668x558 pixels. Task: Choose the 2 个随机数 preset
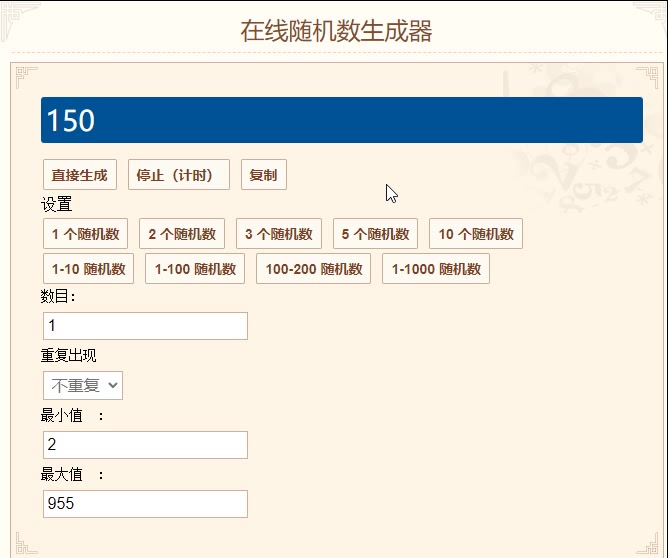tap(182, 234)
